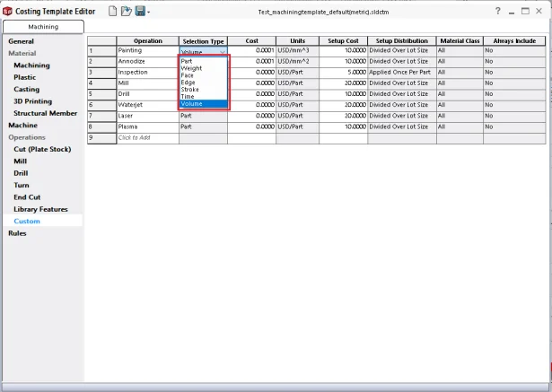
Task: Choose Time from Selection Type list
Action: point(204,96)
